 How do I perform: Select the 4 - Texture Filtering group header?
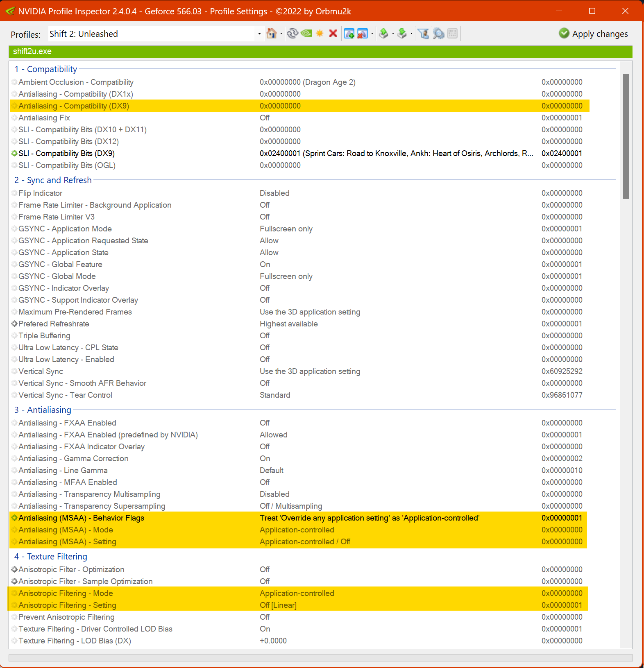[x=51, y=556]
